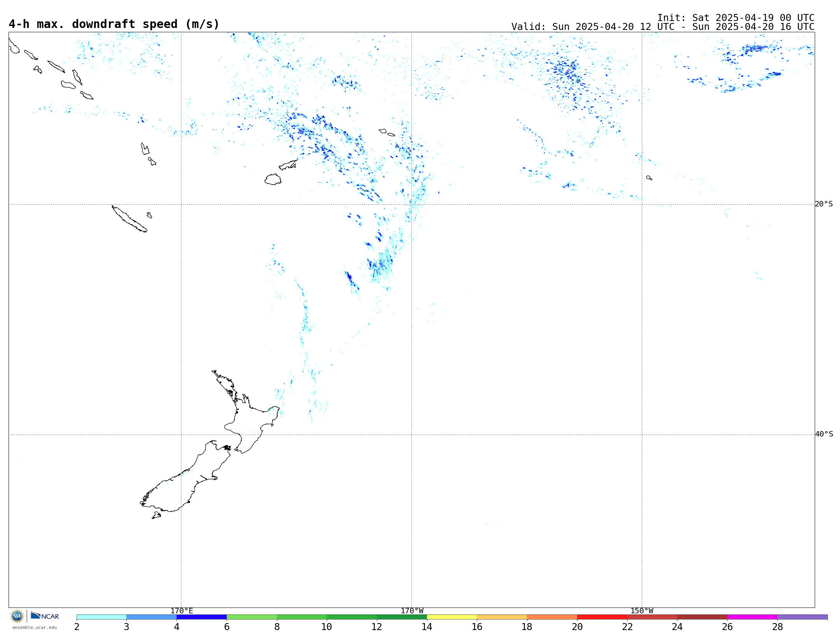Pick the brown 24–26 colorbar segment
The height and width of the screenshot is (632, 840).
click(x=702, y=617)
